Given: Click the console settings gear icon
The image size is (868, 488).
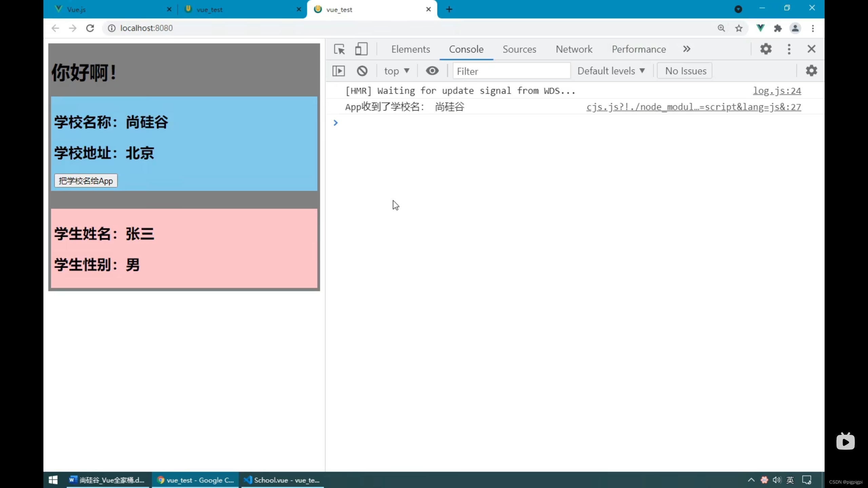Looking at the screenshot, I should coord(812,71).
